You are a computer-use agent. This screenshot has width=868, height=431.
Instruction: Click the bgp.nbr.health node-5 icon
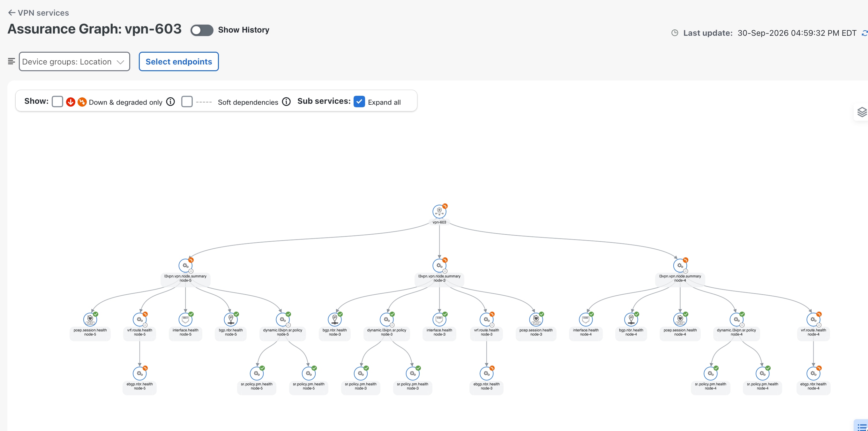(x=230, y=319)
